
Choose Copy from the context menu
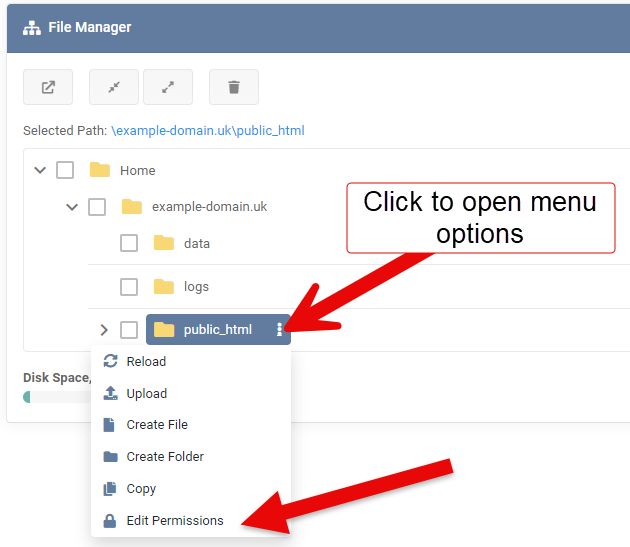(x=191, y=489)
